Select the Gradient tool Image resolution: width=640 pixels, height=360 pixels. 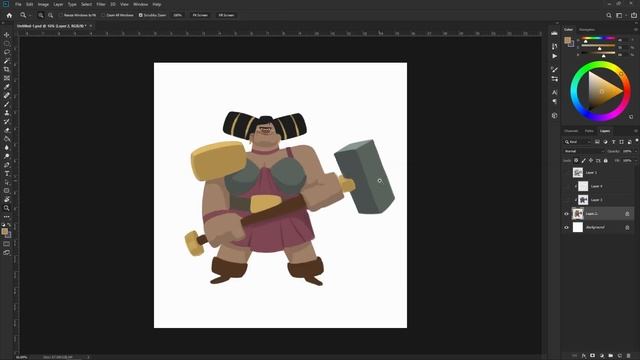(7, 139)
